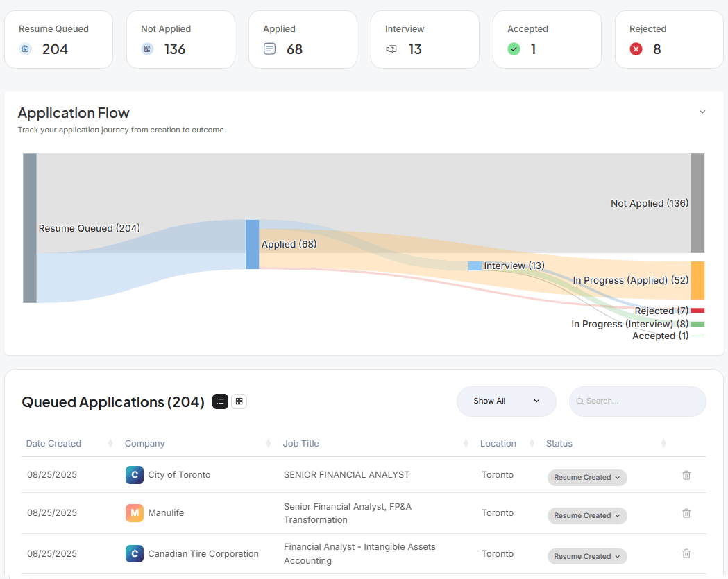
Task: Delete the City of Toronto application
Action: point(686,475)
